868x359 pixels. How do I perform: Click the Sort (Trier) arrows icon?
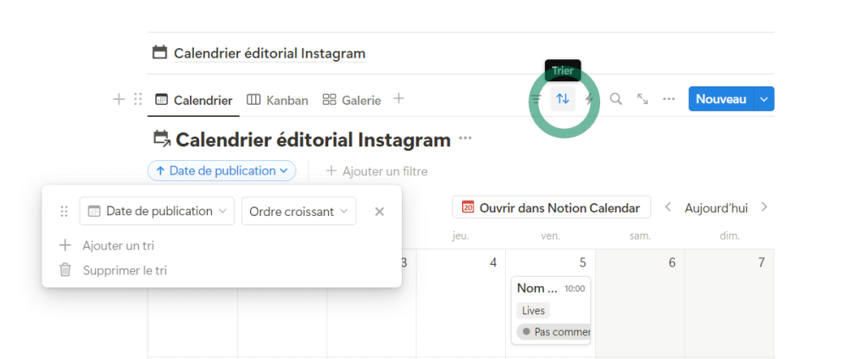563,99
